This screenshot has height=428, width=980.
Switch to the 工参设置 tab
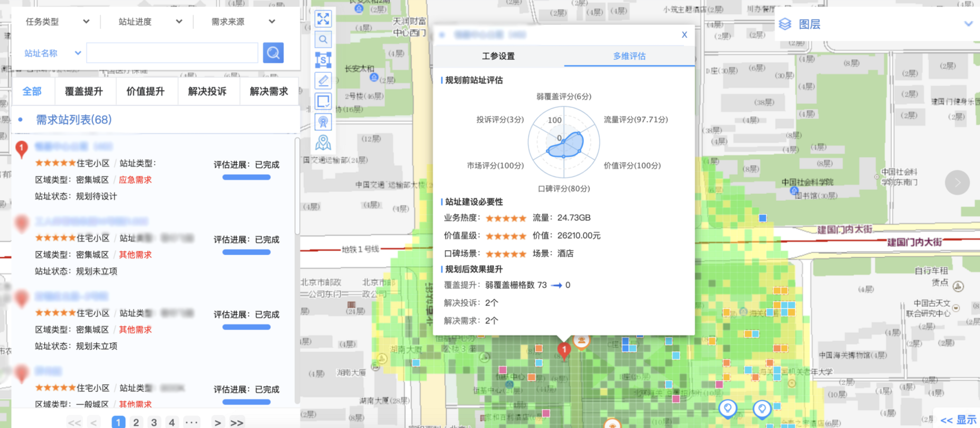click(498, 56)
